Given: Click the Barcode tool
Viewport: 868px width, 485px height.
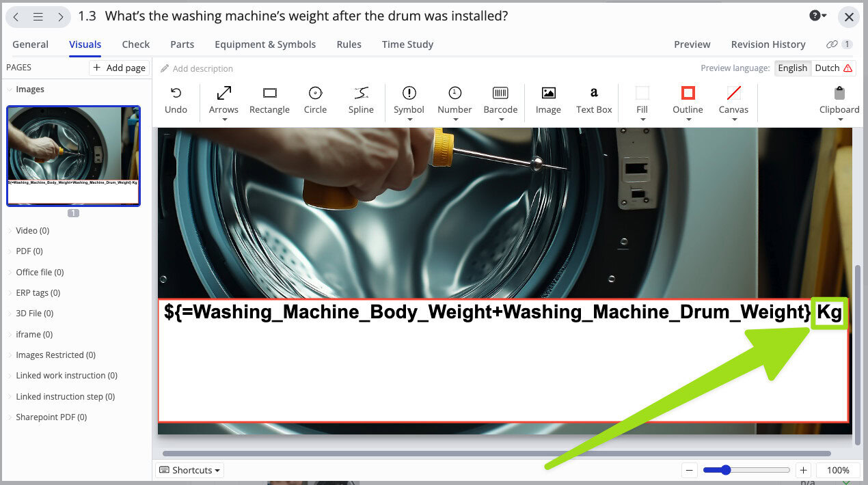Looking at the screenshot, I should (x=500, y=100).
